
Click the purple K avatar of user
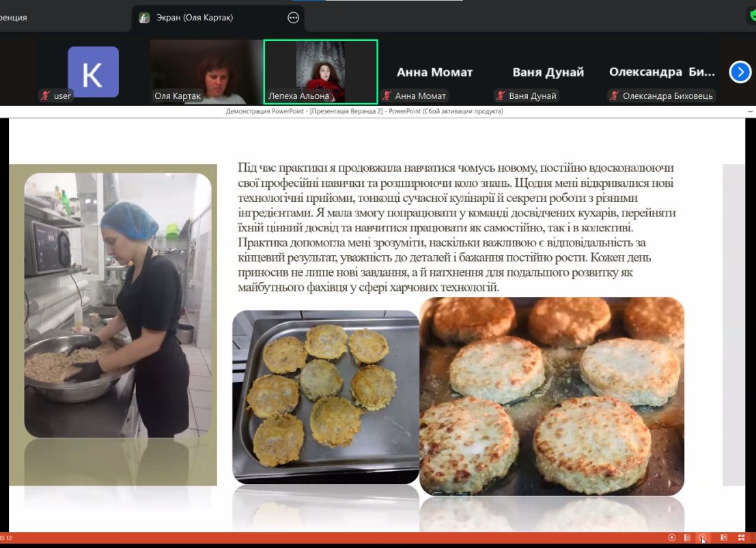[x=93, y=72]
